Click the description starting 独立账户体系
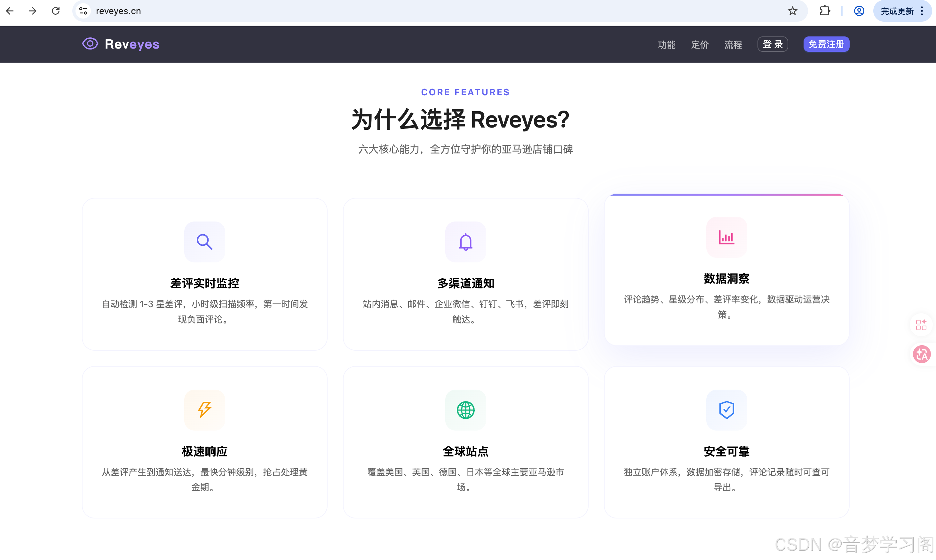 pyautogui.click(x=726, y=479)
